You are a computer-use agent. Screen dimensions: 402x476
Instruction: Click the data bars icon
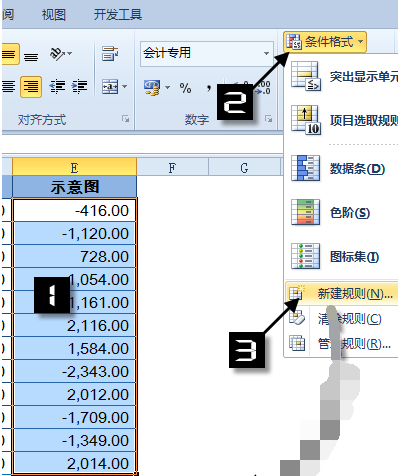pos(305,168)
